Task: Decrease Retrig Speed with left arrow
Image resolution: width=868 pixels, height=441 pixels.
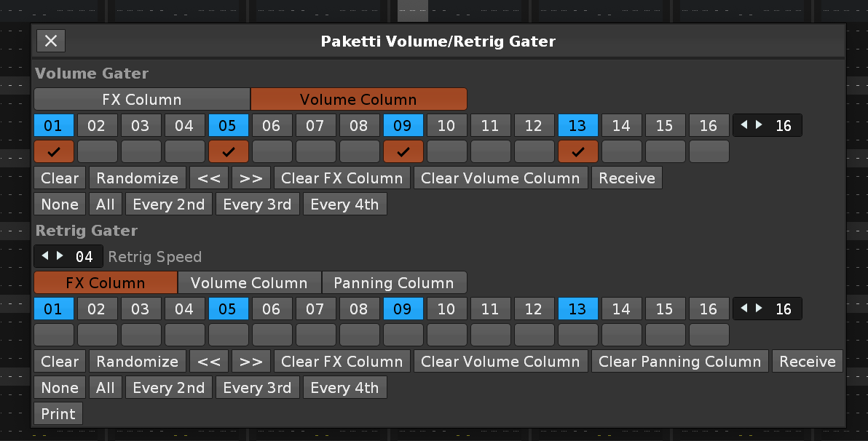Action: pos(45,256)
